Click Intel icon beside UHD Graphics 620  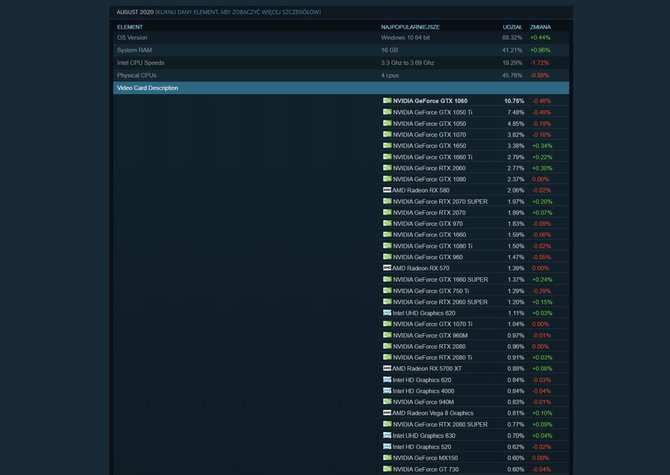click(x=387, y=313)
